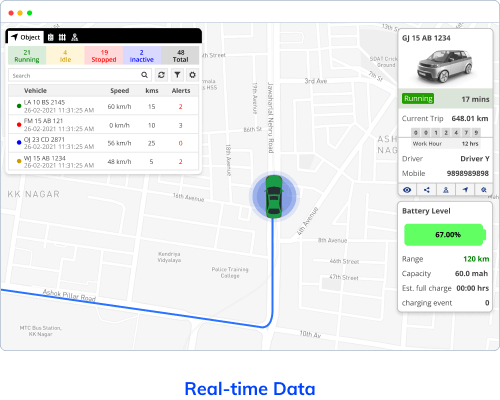
Task: Filter by 2 Inactive vehicles
Action: click(142, 56)
